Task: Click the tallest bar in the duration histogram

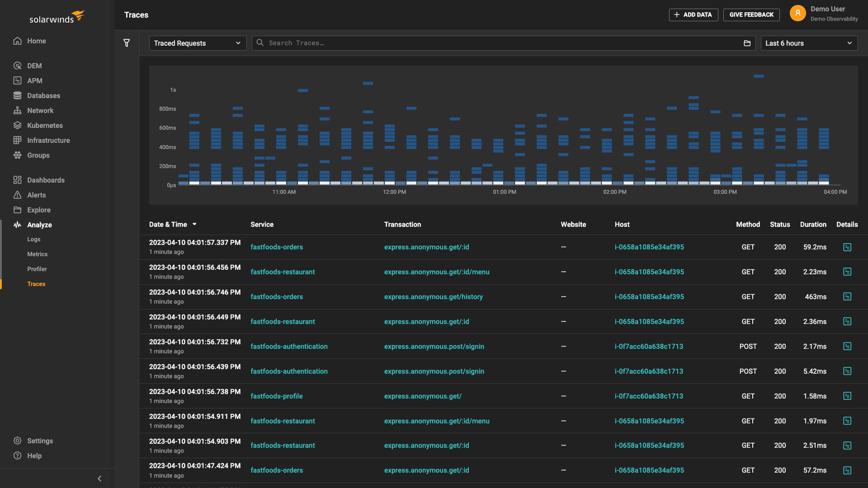Action: (x=759, y=76)
